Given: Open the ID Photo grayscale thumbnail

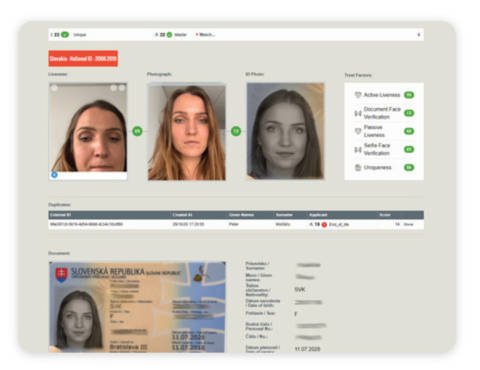Looking at the screenshot, I should pos(285,131).
